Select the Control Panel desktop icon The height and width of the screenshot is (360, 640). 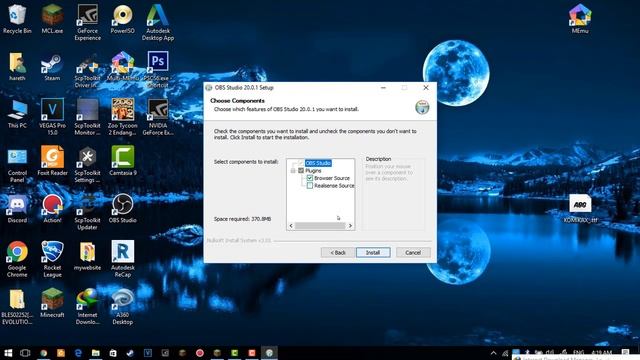point(17,165)
